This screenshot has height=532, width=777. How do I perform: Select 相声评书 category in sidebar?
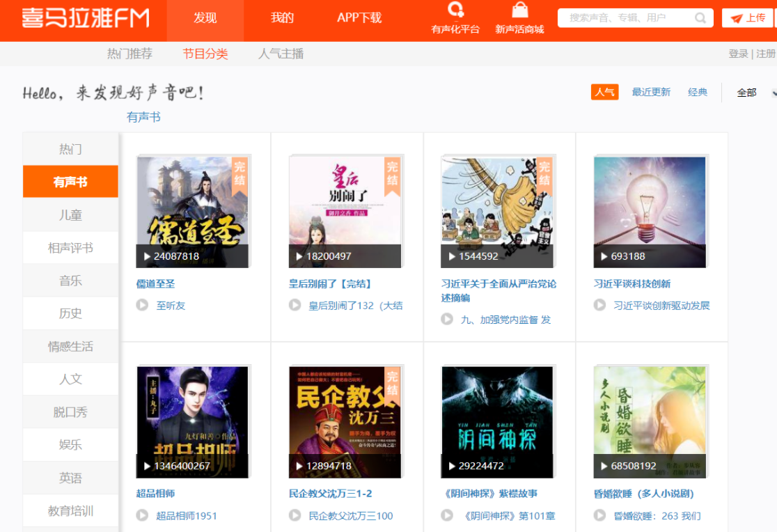click(70, 248)
